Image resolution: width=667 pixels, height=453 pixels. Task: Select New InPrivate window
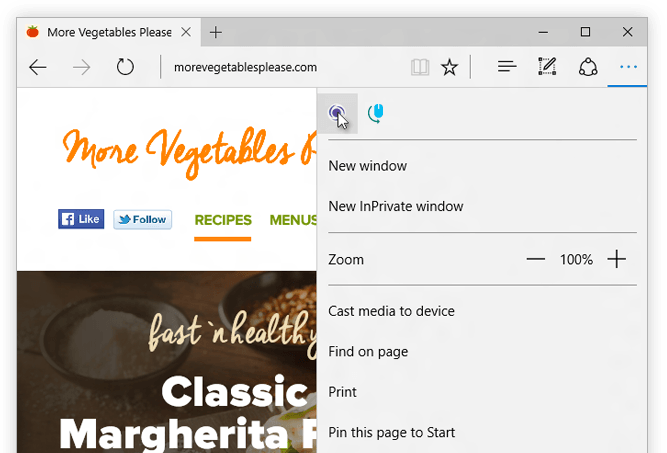point(396,206)
